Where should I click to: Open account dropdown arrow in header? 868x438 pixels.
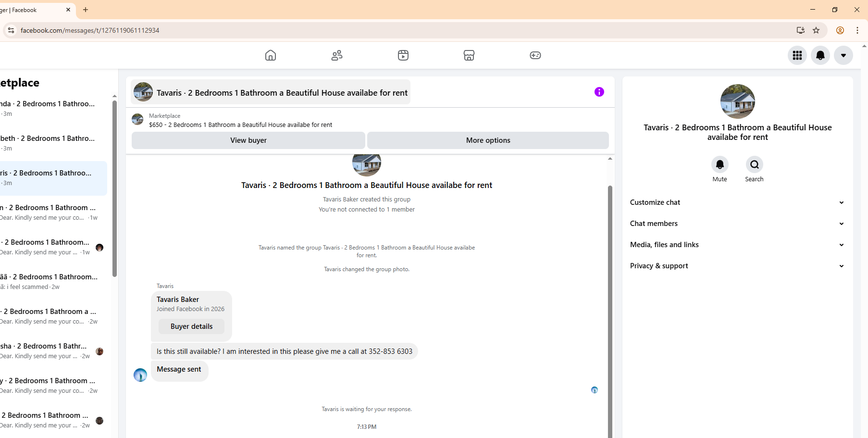(843, 55)
